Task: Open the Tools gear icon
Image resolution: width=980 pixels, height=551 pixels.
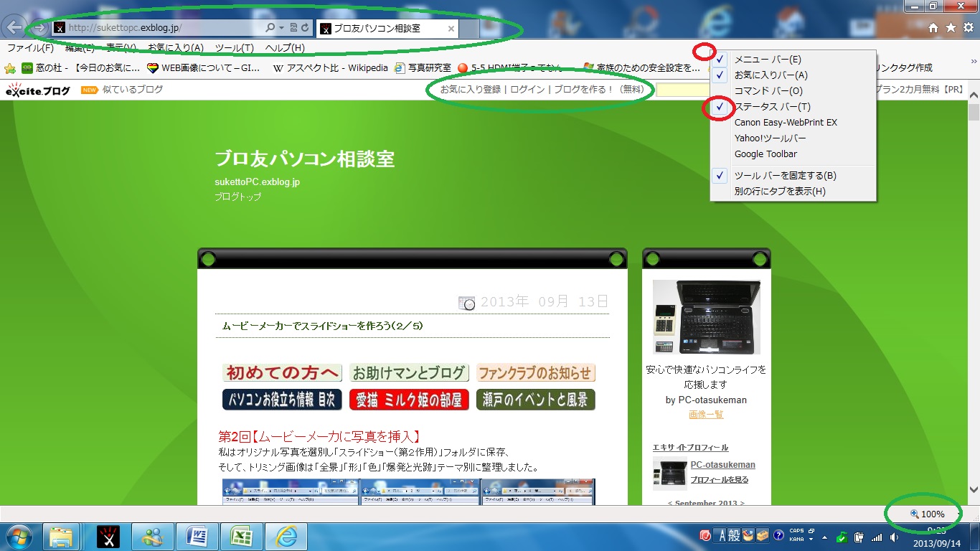Action: (969, 27)
